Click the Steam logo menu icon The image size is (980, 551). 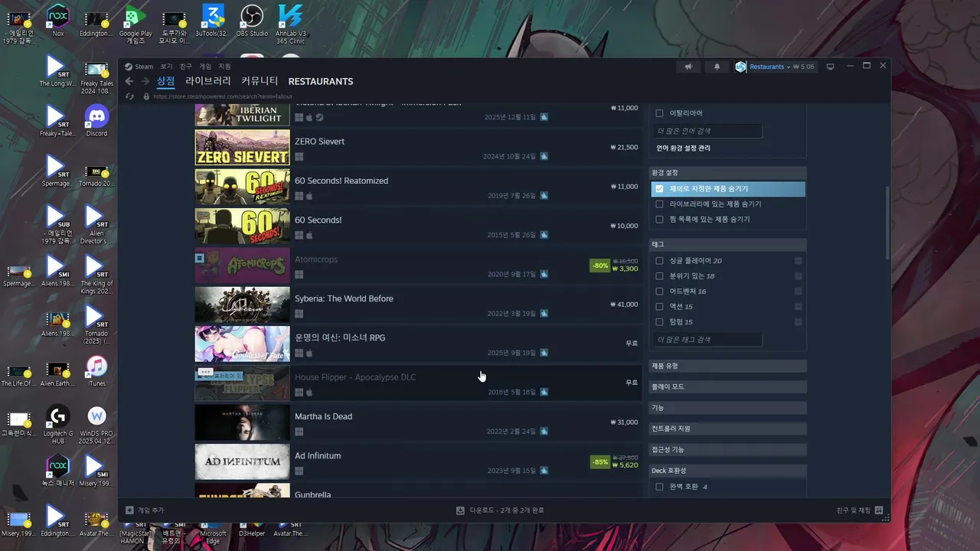click(129, 67)
